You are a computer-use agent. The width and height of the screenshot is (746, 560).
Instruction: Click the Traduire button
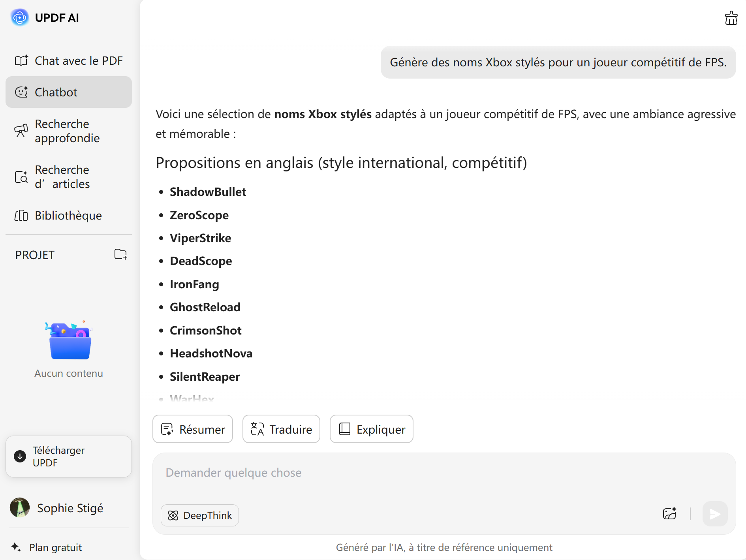coord(281,429)
